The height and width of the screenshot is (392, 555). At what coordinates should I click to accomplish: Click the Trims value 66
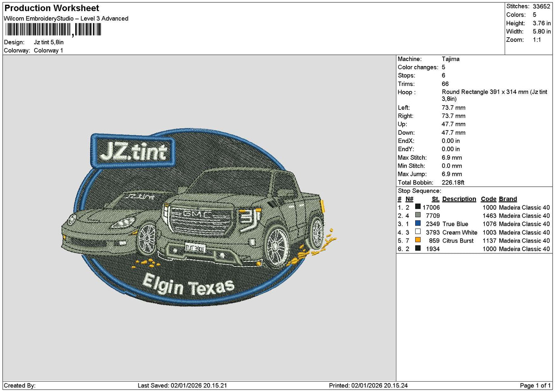445,84
